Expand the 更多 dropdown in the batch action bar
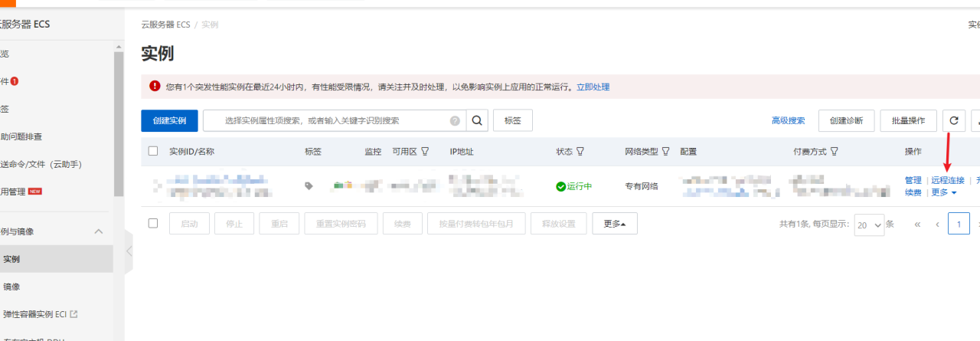980x341 pixels. [x=615, y=224]
